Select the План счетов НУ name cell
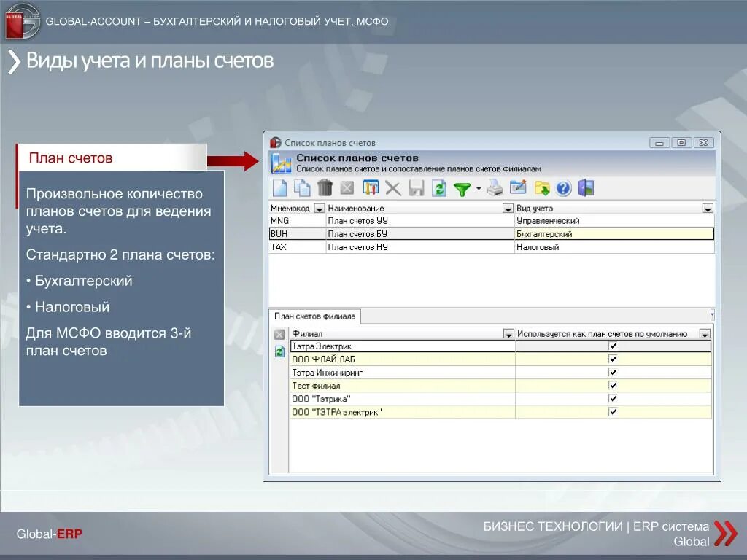Screen dimensions: 747x560 click(x=420, y=247)
